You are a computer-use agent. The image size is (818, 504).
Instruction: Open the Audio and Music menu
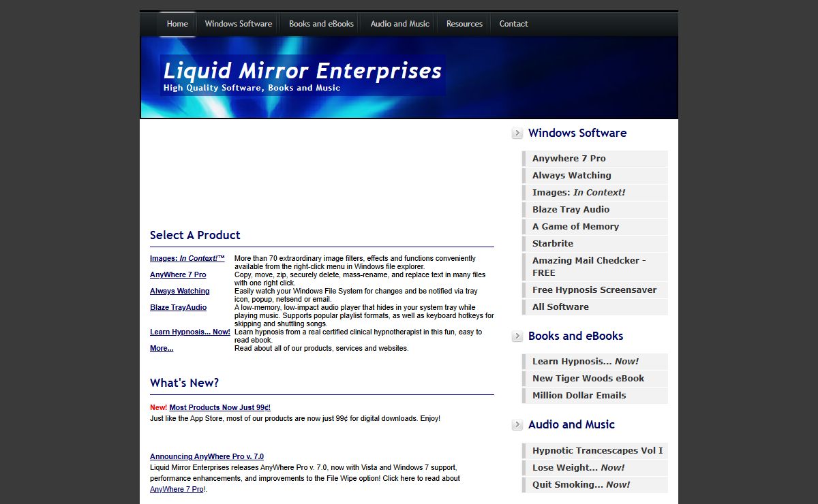(400, 24)
